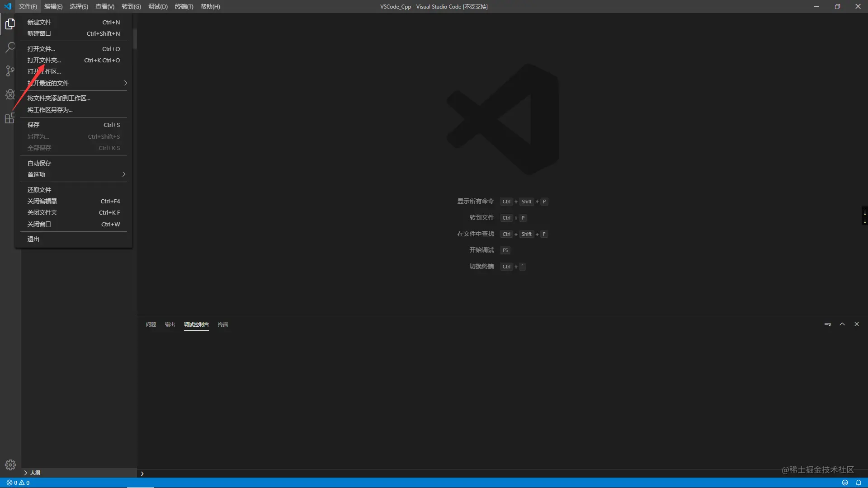Maximize panel with the up chevron
This screenshot has width=868, height=488.
[842, 324]
